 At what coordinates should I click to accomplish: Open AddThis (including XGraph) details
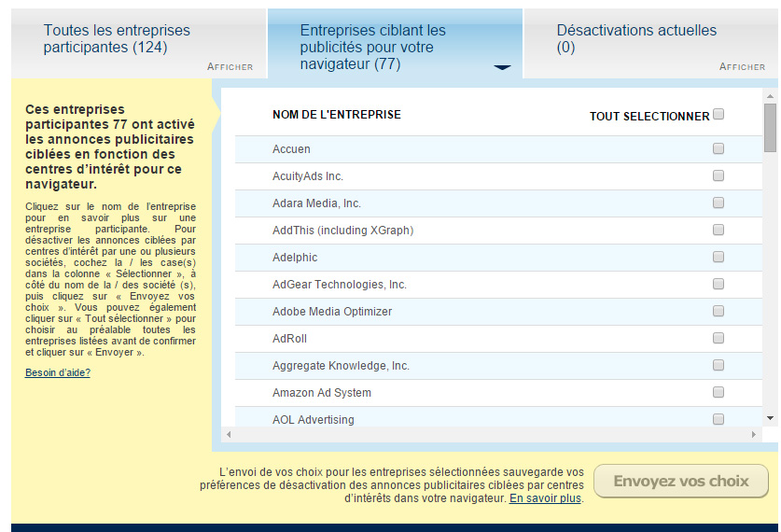click(x=343, y=231)
